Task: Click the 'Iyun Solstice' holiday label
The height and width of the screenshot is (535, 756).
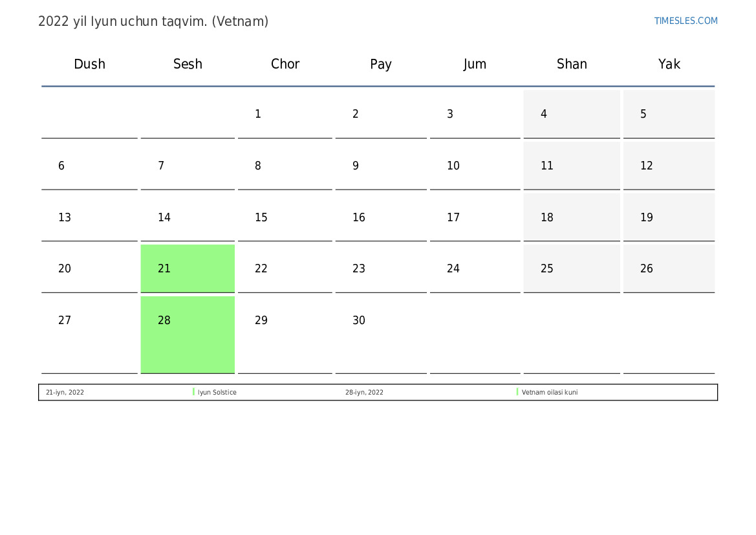Action: pyautogui.click(x=217, y=392)
